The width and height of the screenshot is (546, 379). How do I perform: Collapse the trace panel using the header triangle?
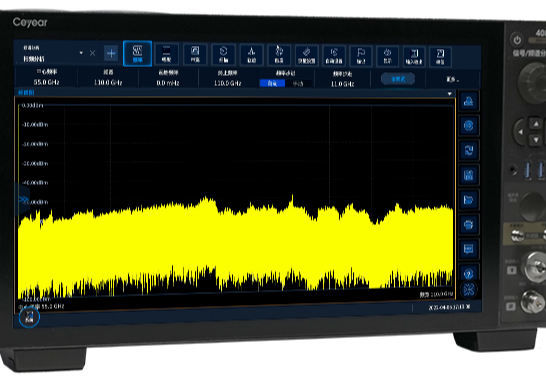(450, 94)
